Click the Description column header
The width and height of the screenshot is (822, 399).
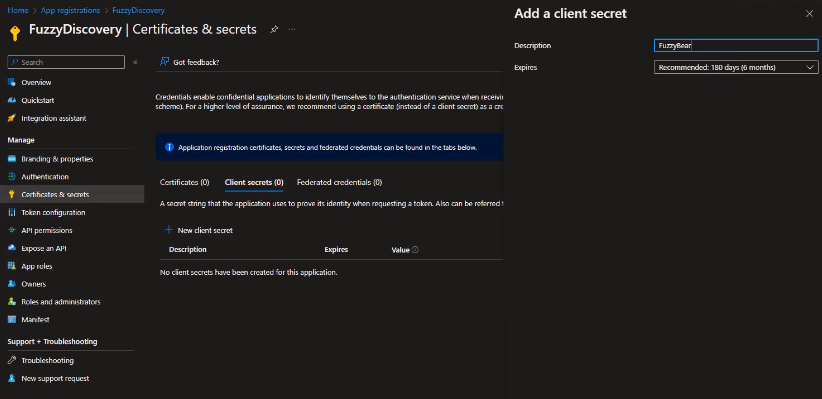188,250
